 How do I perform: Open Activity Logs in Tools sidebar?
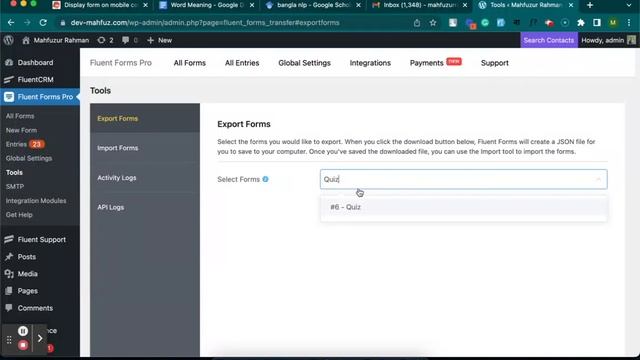(x=145, y=178)
